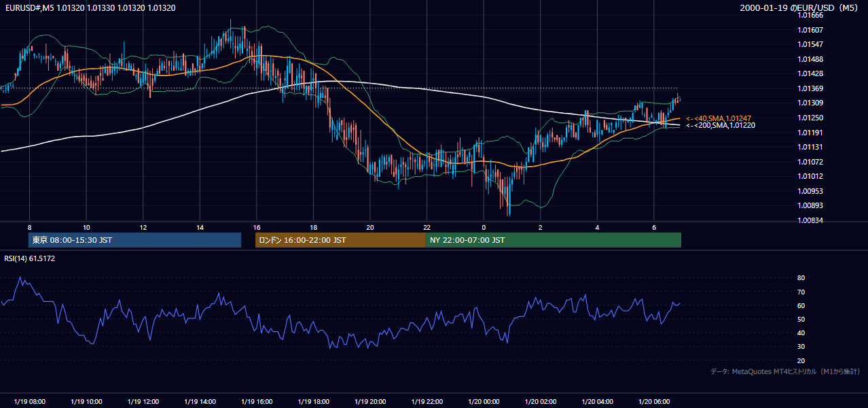Click price level 1.01369 on the axis
The width and height of the screenshot is (868, 408).
point(810,88)
